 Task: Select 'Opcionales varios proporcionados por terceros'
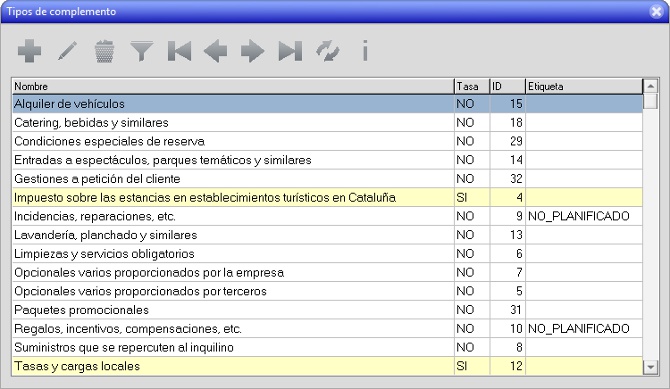(327, 291)
